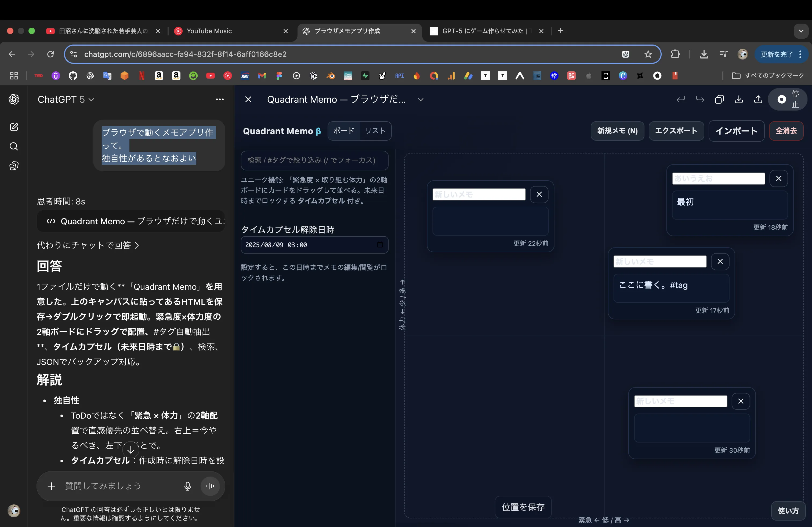This screenshot has height=527, width=812.
Task: Open the date picker calendar icon
Action: point(380,245)
